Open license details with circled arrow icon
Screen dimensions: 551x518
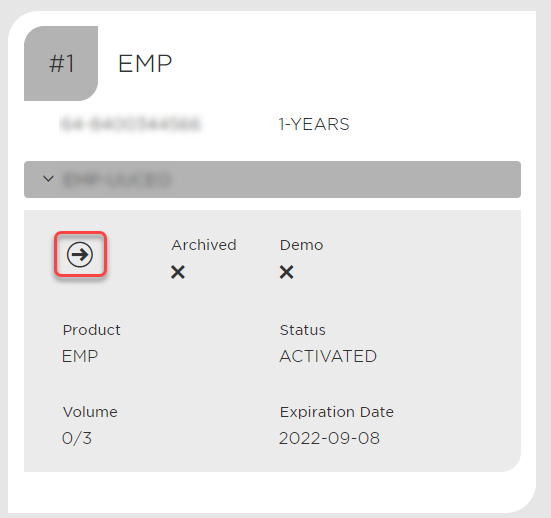tap(80, 254)
